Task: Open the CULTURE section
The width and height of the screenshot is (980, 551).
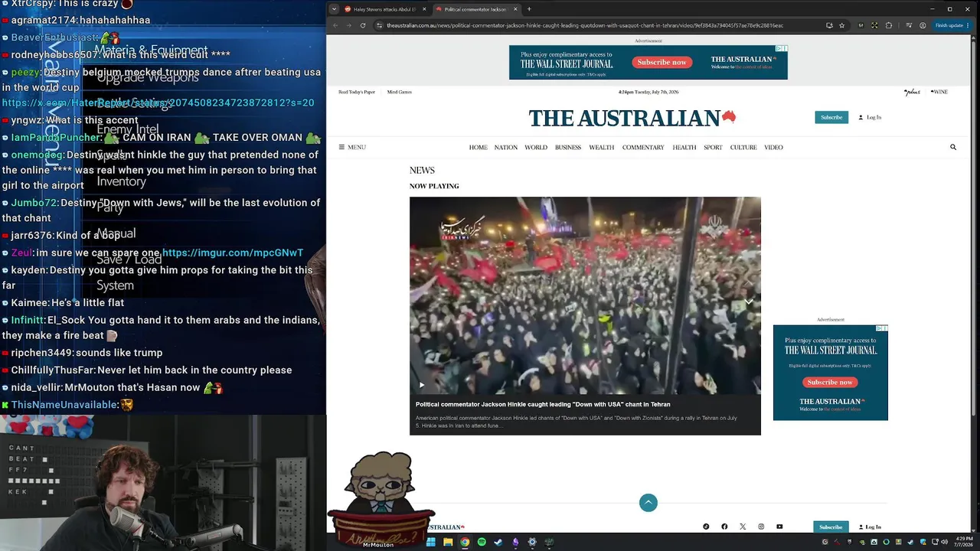Action: point(743,147)
